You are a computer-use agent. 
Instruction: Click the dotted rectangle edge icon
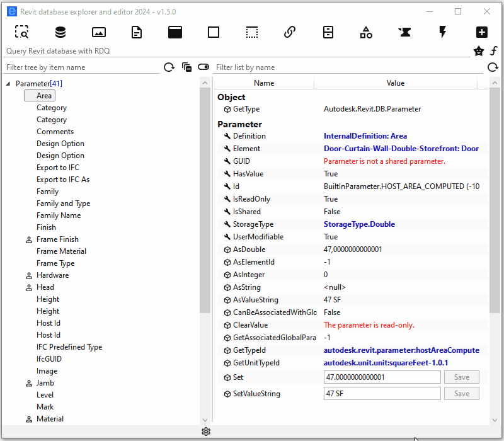pos(251,32)
